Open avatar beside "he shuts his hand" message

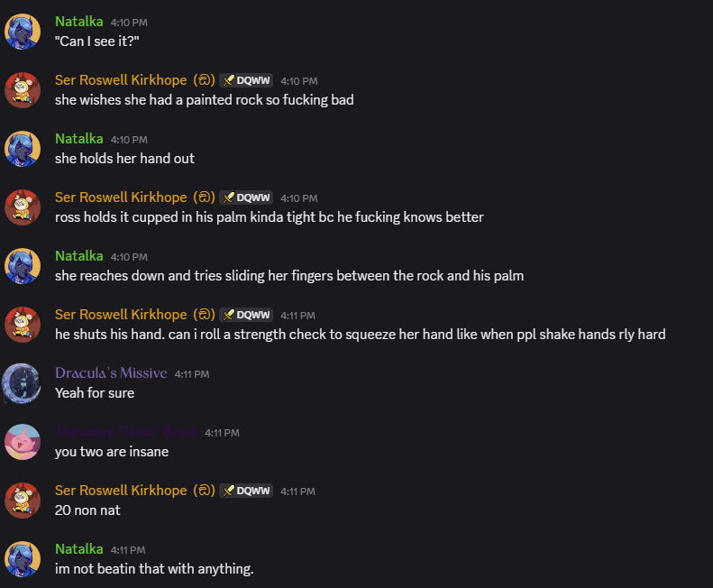point(23,325)
